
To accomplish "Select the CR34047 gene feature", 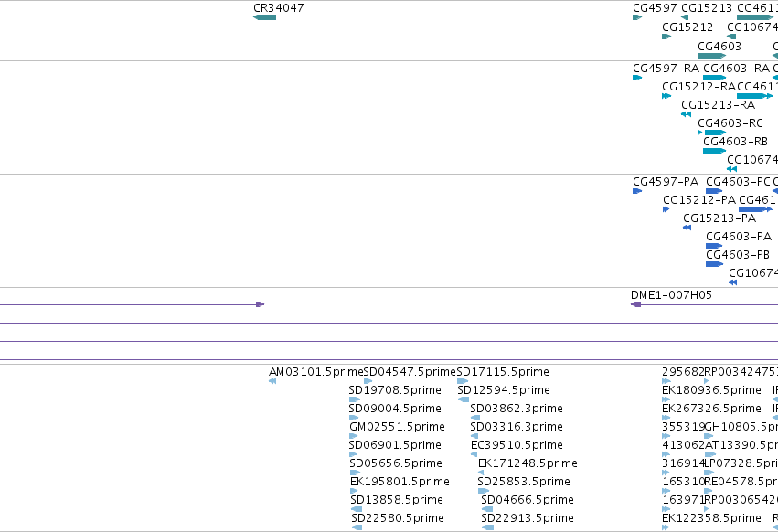I will click(x=264, y=17).
